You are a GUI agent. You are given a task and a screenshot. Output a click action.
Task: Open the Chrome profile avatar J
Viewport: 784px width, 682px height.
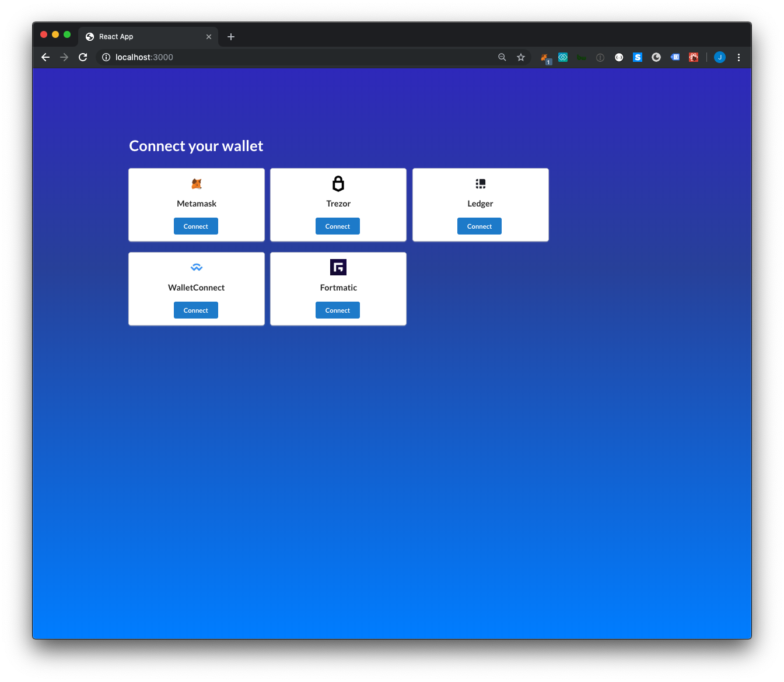720,57
